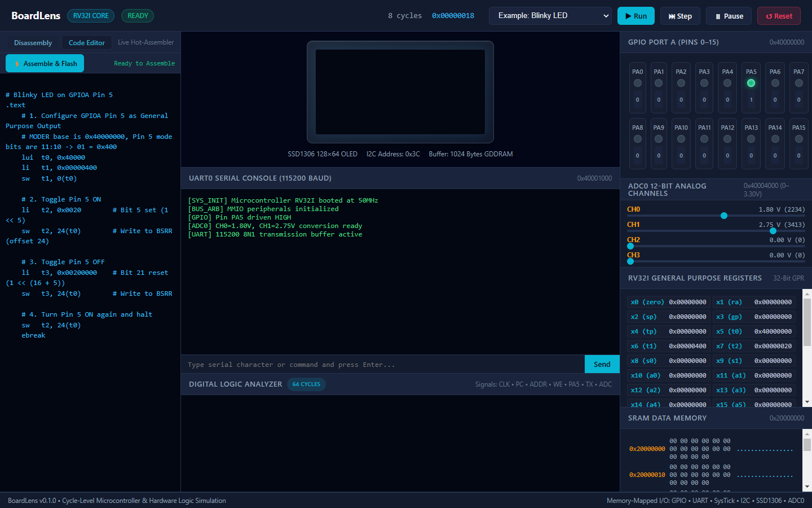Click the x6 (t1) register value 0x00000400
The image size is (812, 508).
click(687, 346)
